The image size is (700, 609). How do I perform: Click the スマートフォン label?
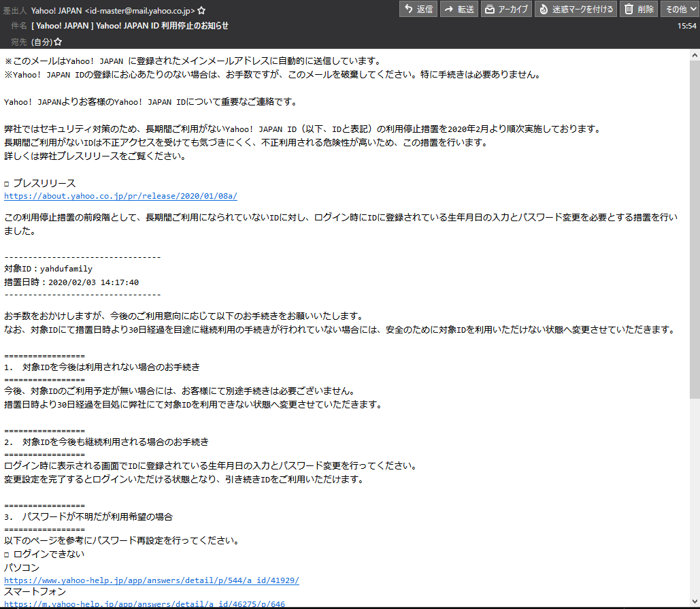[x=35, y=591]
